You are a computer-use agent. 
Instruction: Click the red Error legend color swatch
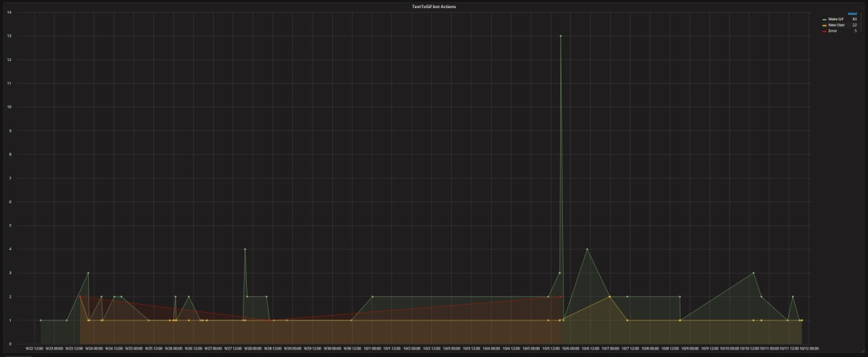coord(825,31)
